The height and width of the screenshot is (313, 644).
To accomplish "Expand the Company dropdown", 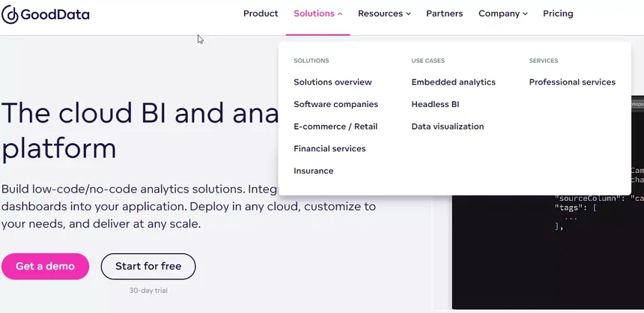I will coord(502,13).
